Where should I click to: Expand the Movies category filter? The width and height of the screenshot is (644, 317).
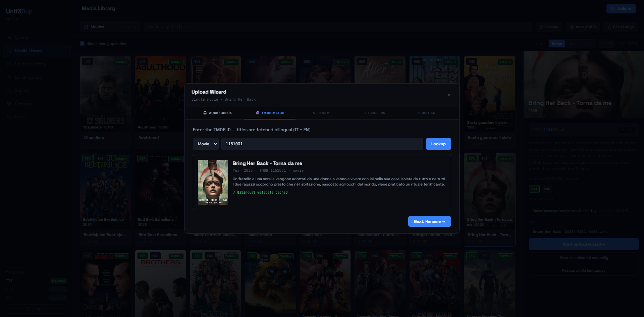[110, 27]
